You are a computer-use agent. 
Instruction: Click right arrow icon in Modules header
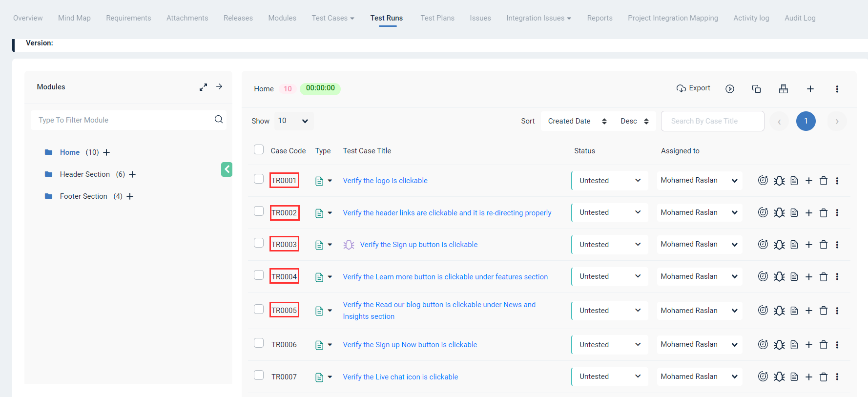(220, 86)
